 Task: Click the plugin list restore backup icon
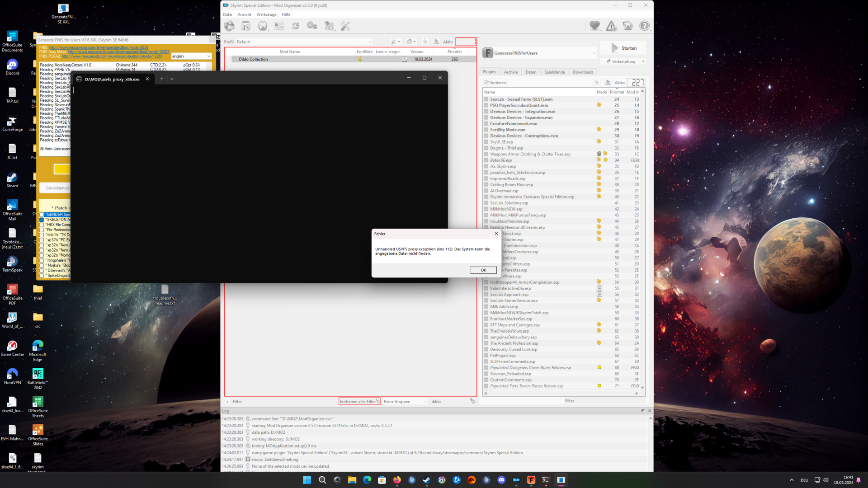click(x=596, y=82)
